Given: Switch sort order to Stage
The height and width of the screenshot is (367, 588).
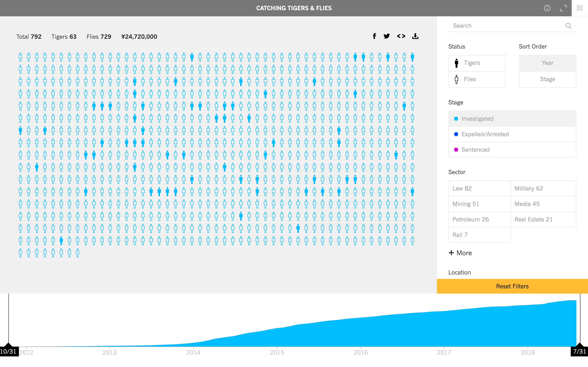Looking at the screenshot, I should point(547,79).
